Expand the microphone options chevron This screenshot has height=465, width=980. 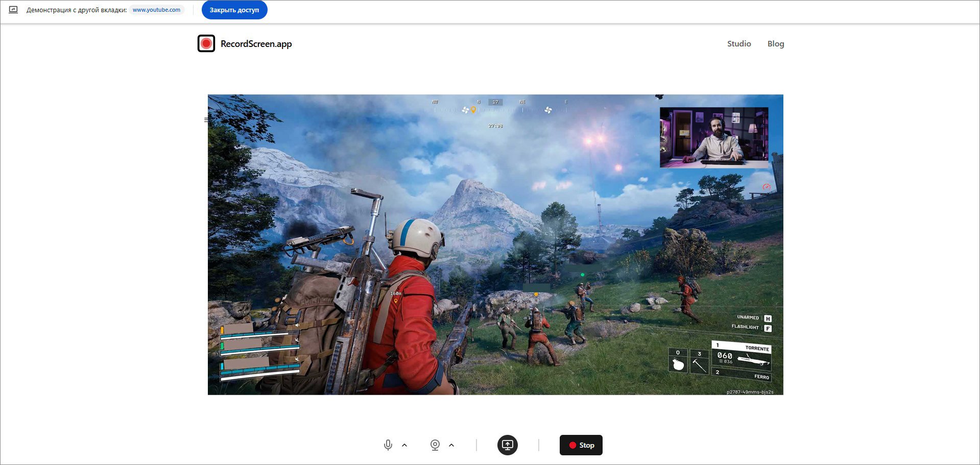(404, 445)
